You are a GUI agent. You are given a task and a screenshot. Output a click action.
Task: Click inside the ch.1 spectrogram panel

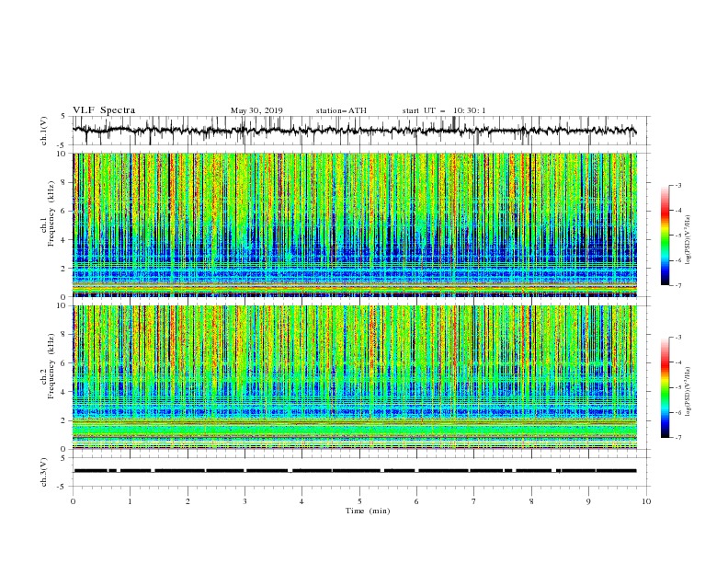[x=355, y=224]
